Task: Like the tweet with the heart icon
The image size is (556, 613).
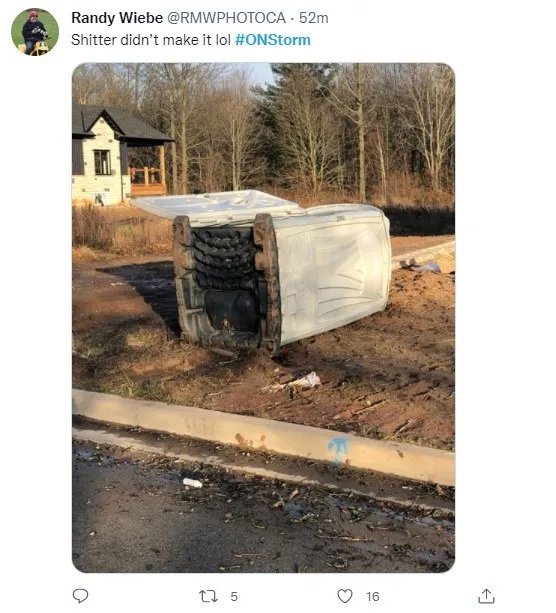Action: [x=344, y=596]
